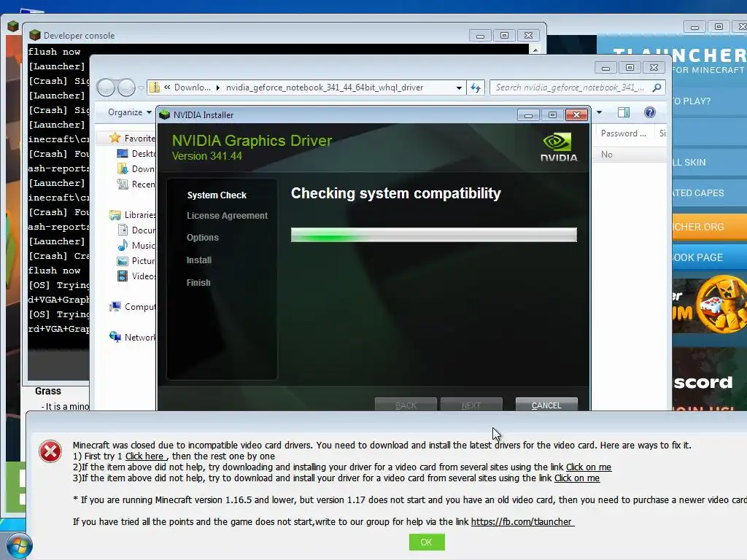Screen dimensions: 747x560
Task: Click the Windows Start orb
Action: tap(18, 545)
